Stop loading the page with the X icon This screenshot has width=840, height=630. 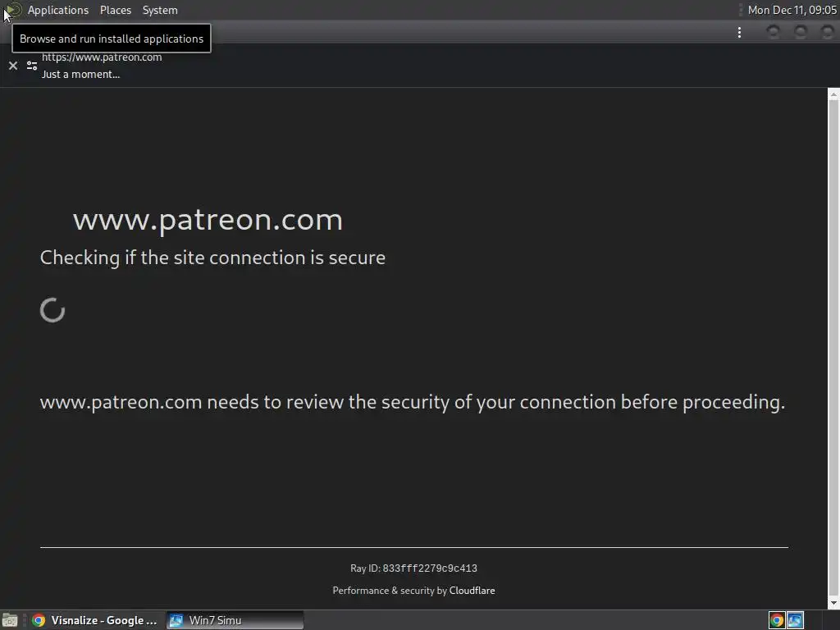point(13,66)
